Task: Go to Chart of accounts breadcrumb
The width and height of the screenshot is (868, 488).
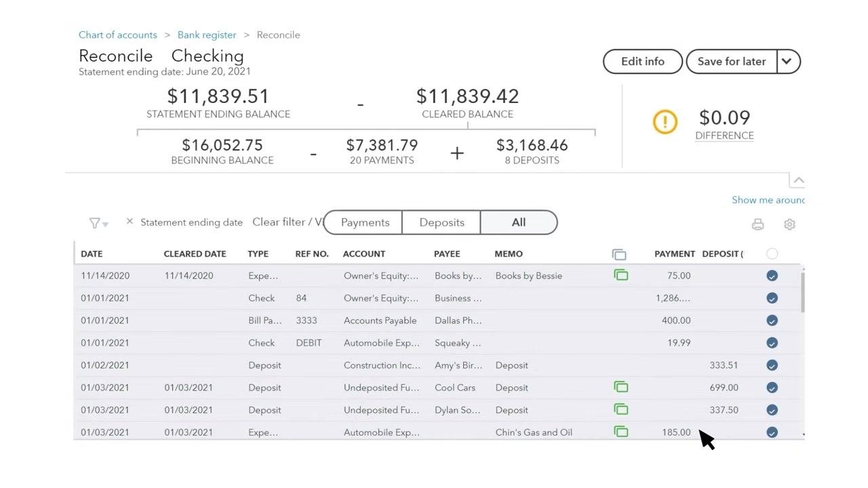Action: click(x=118, y=35)
